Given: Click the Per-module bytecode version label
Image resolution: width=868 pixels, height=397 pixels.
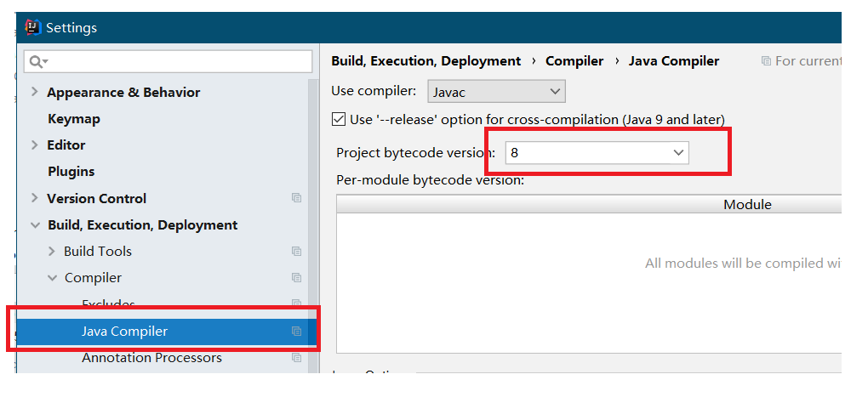Looking at the screenshot, I should [430, 179].
